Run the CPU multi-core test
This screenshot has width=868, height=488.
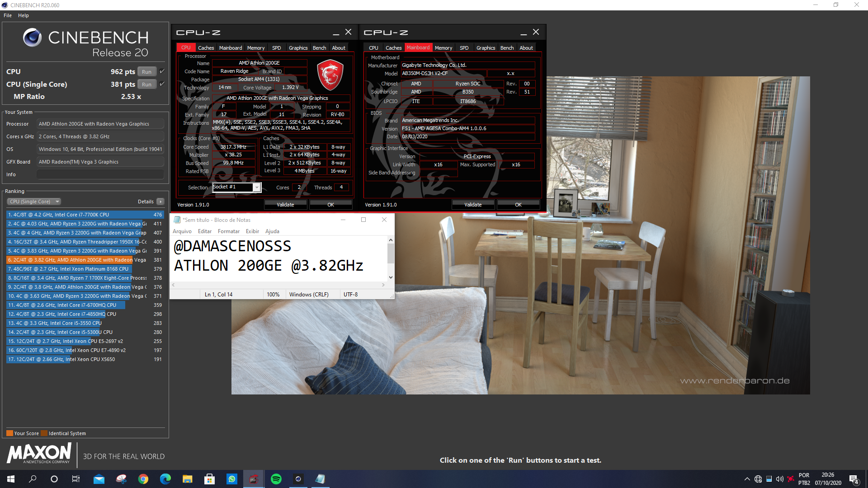pyautogui.click(x=147, y=71)
